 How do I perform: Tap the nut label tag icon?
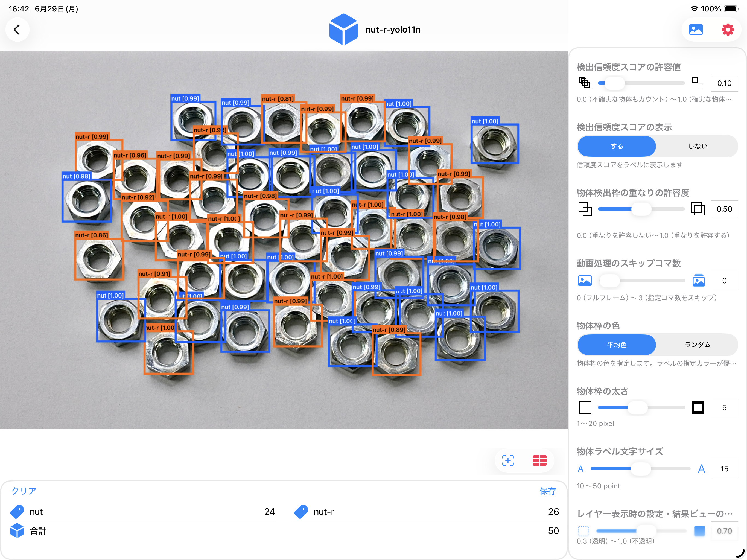point(17,512)
